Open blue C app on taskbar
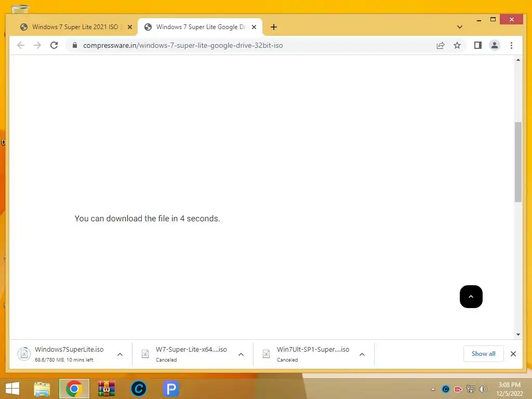The width and height of the screenshot is (532, 399). (x=138, y=389)
